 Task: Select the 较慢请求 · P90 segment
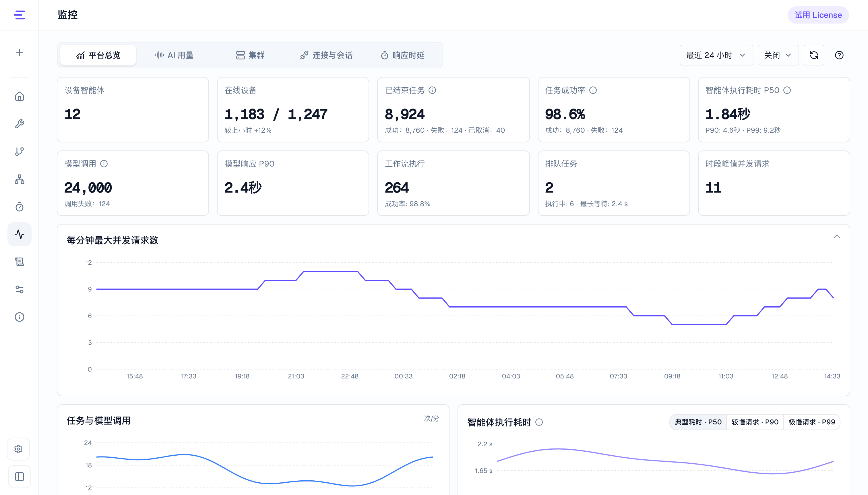pos(755,422)
